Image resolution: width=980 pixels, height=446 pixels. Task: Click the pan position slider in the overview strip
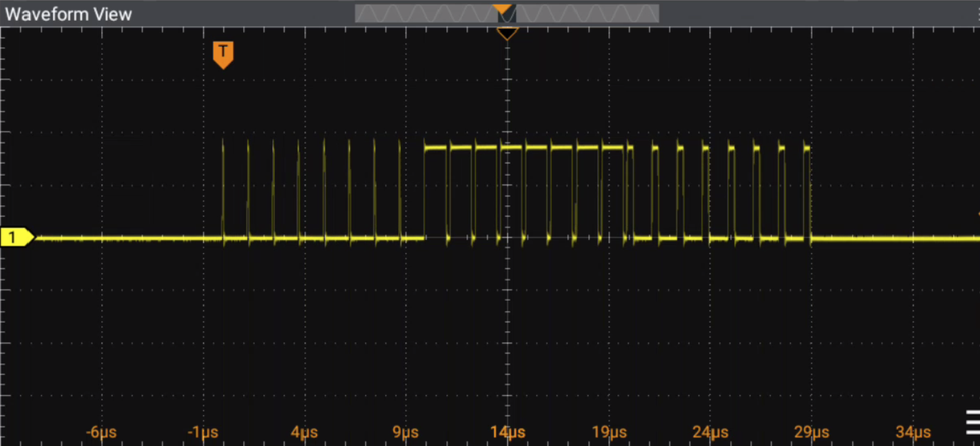pos(506,14)
